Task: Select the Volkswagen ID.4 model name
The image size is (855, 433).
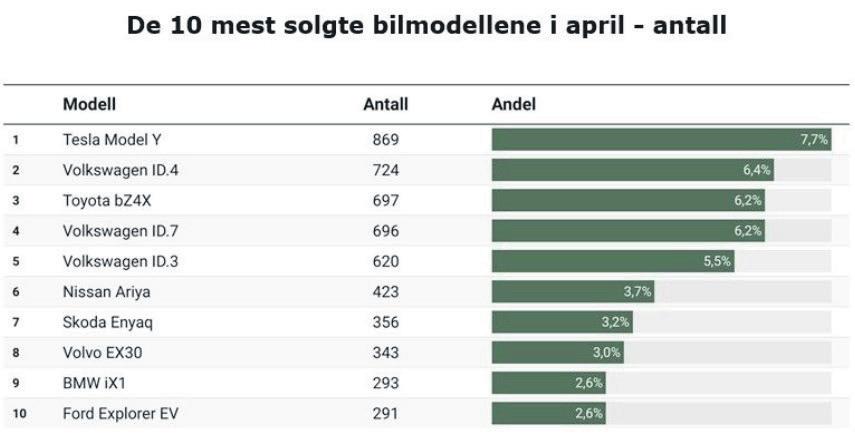Action: click(120, 170)
